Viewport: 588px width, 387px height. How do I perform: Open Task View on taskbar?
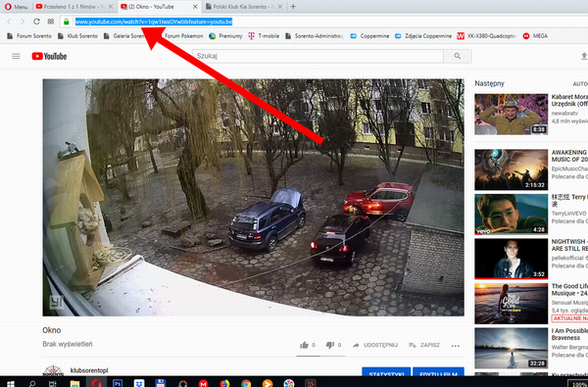click(53, 383)
